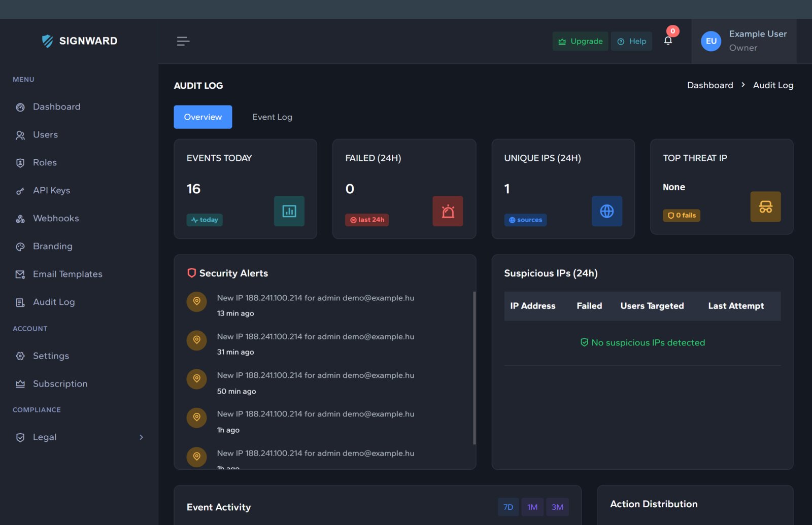Select the 7D range in Event Activity
This screenshot has height=525, width=812.
point(508,507)
